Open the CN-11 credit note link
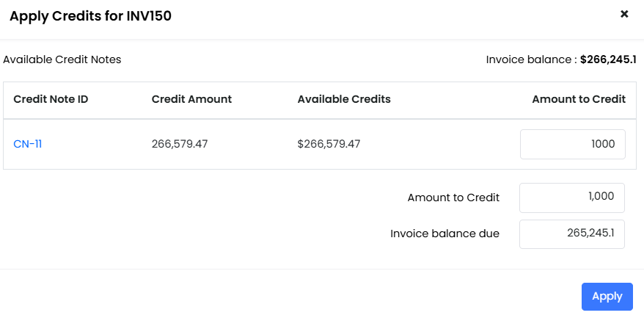 click(x=28, y=144)
